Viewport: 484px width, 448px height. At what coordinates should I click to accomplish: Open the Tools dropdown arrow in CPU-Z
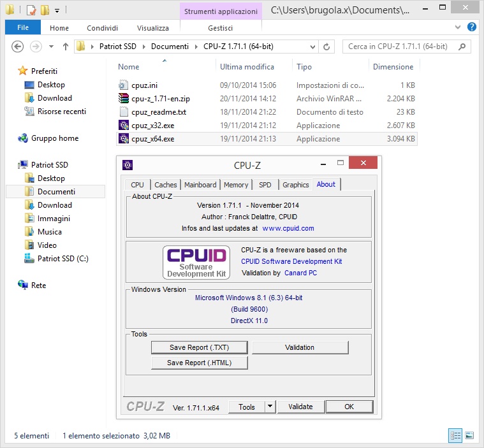pos(270,407)
